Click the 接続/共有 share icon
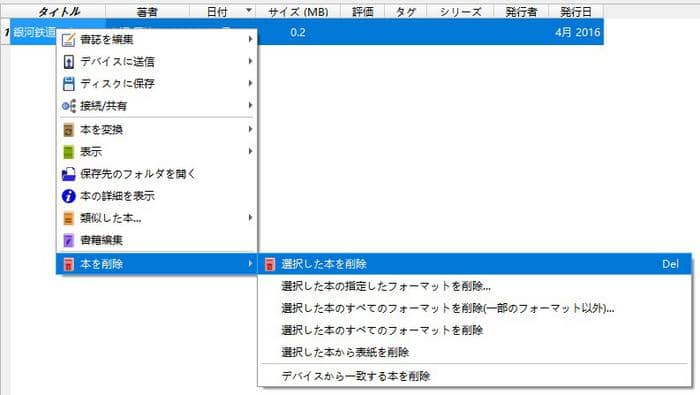 [x=68, y=106]
